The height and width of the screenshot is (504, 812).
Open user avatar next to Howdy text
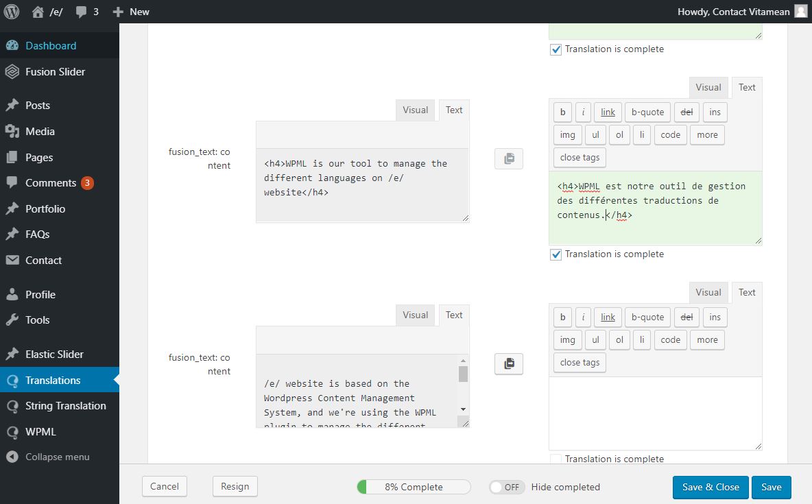pyautogui.click(x=801, y=12)
